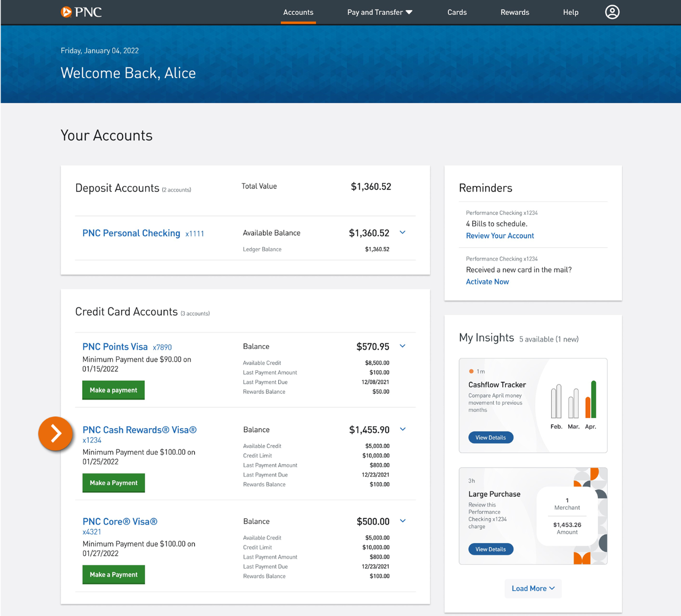Click the Activate Now link
Image resolution: width=681 pixels, height=616 pixels.
pyautogui.click(x=487, y=282)
